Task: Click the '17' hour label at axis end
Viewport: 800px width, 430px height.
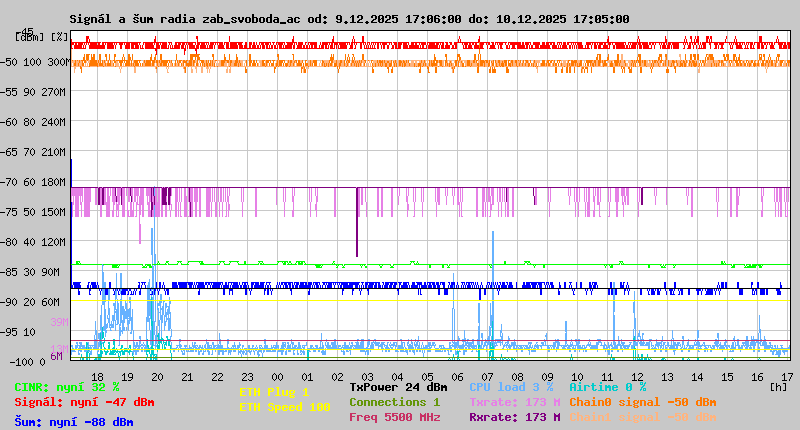Action: pyautogui.click(x=787, y=377)
